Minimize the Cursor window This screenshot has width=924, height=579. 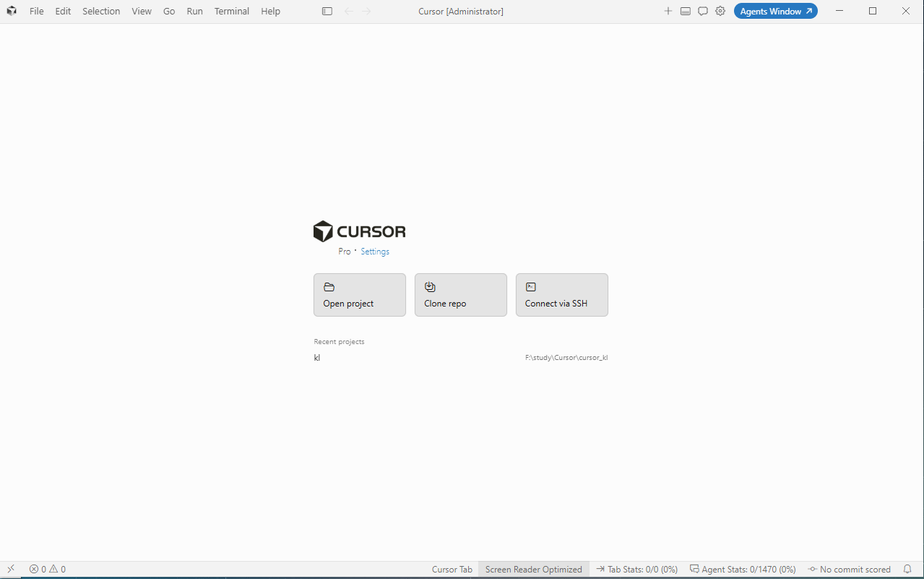pyautogui.click(x=839, y=11)
